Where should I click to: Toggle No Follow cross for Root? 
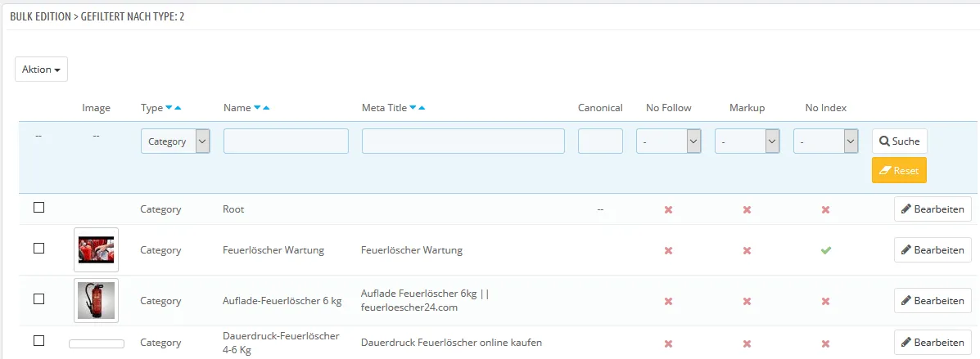click(668, 210)
